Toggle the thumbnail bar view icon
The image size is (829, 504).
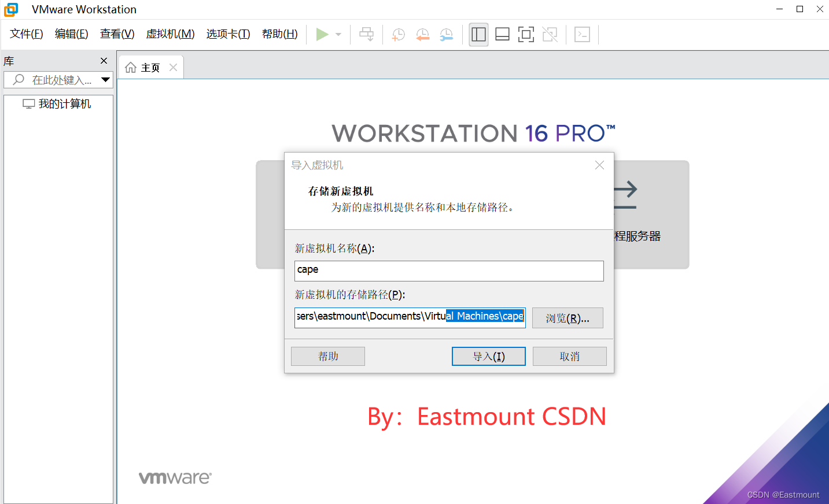503,35
